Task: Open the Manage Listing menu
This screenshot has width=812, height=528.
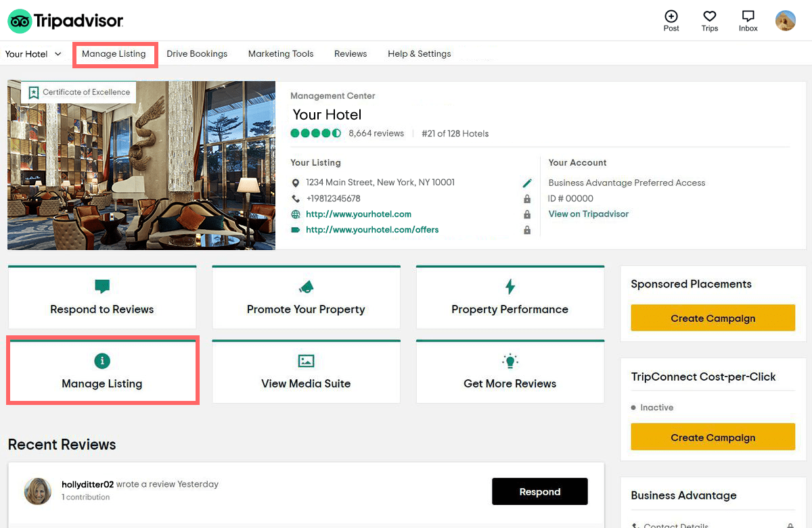Action: point(114,54)
